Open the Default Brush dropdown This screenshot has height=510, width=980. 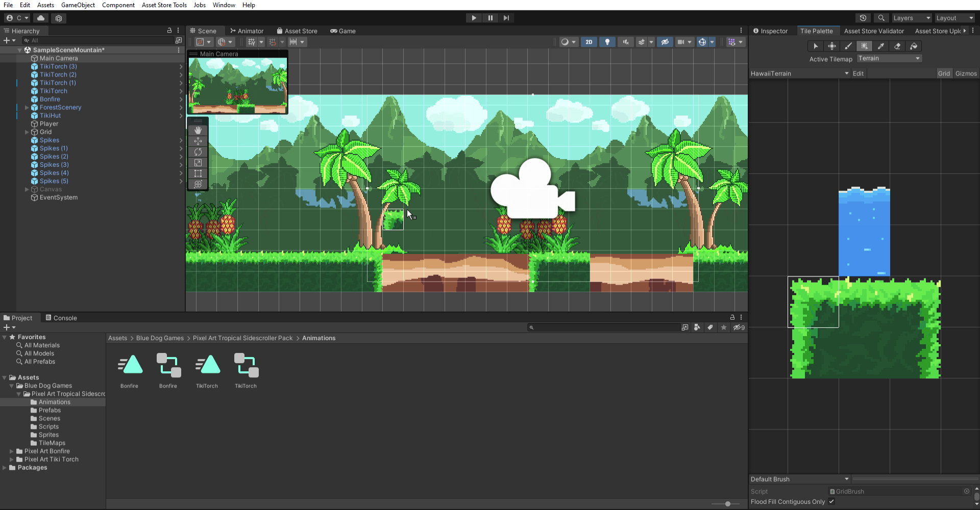point(800,479)
